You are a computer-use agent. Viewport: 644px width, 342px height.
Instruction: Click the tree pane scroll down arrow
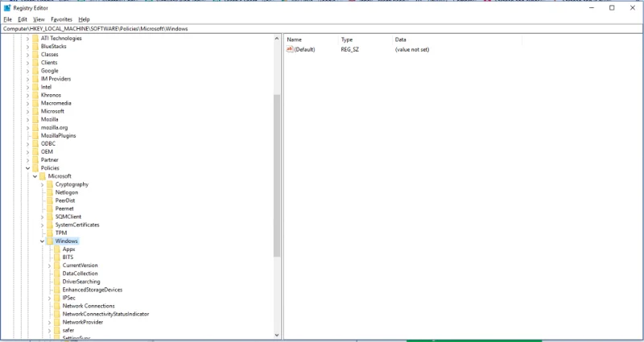277,336
